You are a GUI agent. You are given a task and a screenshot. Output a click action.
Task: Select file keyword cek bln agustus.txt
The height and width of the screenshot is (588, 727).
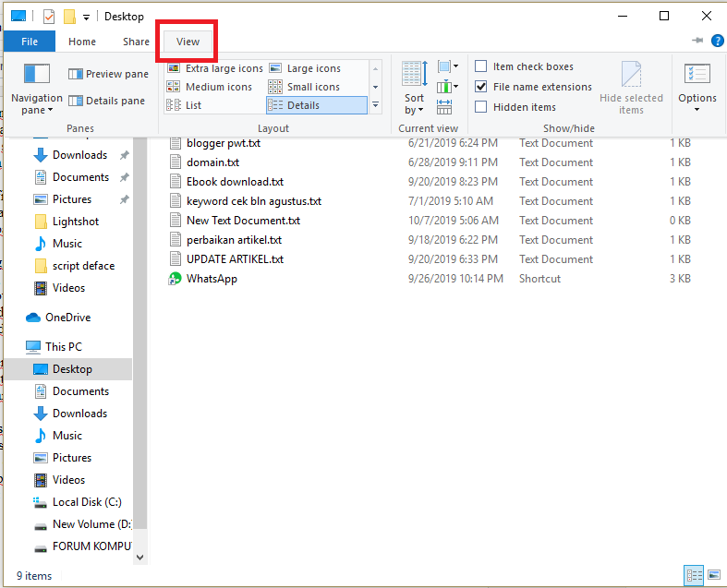pos(254,201)
